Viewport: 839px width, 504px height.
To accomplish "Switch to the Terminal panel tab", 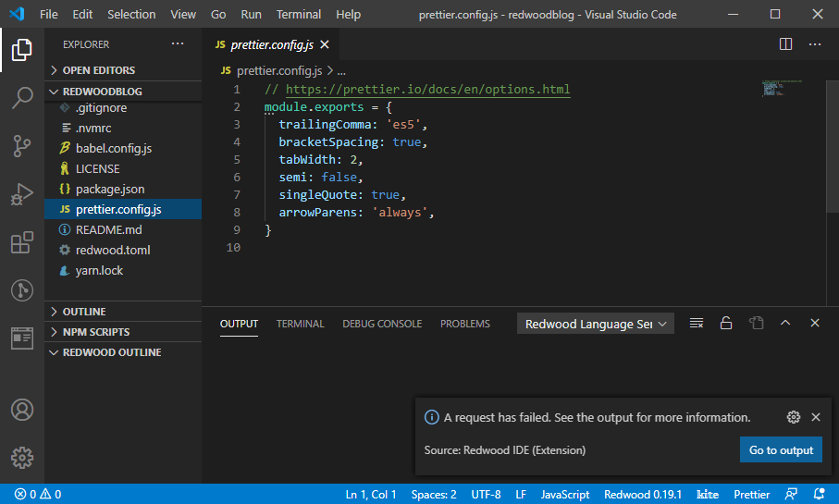I will [301, 324].
